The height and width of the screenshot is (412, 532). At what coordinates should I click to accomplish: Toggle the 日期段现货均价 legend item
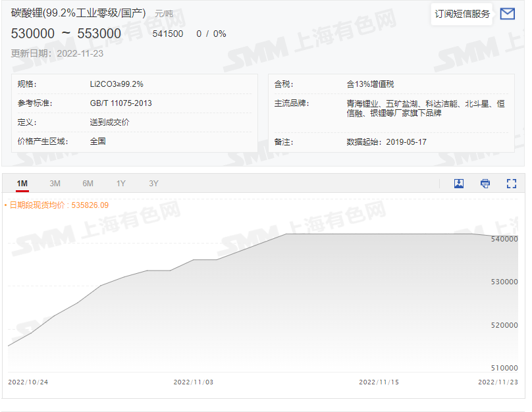40,205
